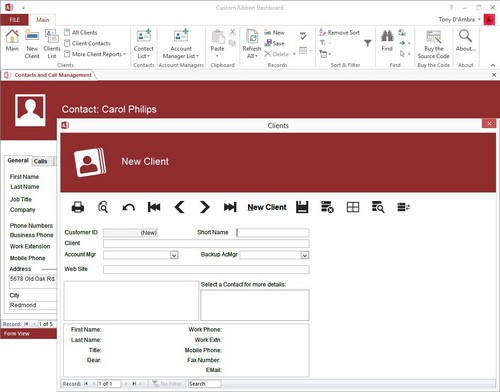Go to last record in Clients form toolbar
Image resolution: width=500 pixels, height=392 pixels.
point(230,207)
